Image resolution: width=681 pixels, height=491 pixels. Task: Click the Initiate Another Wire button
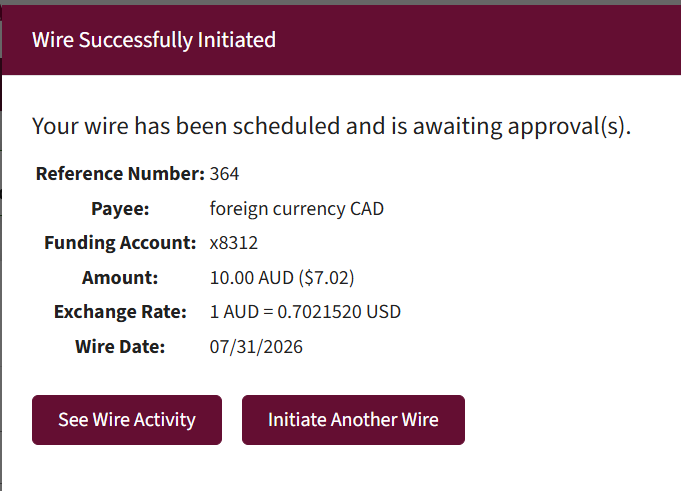[x=353, y=420]
